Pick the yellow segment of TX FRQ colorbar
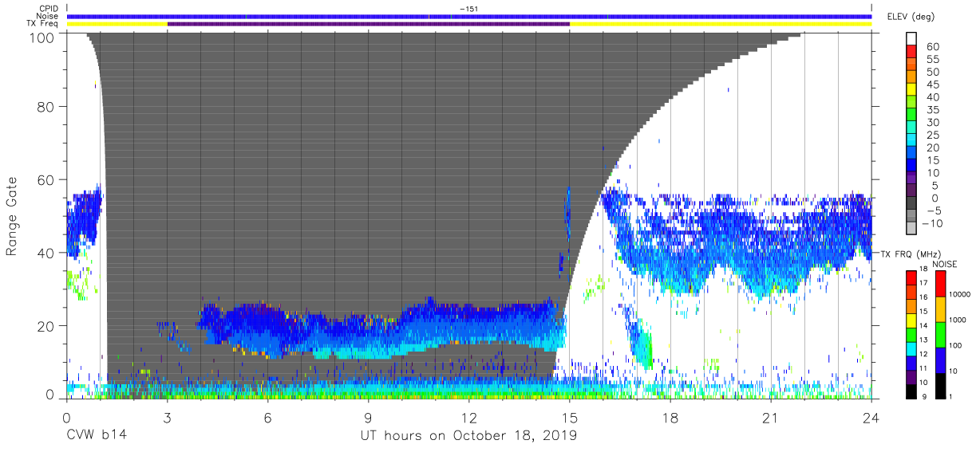Screen dimensions: 980x452 click(911, 319)
